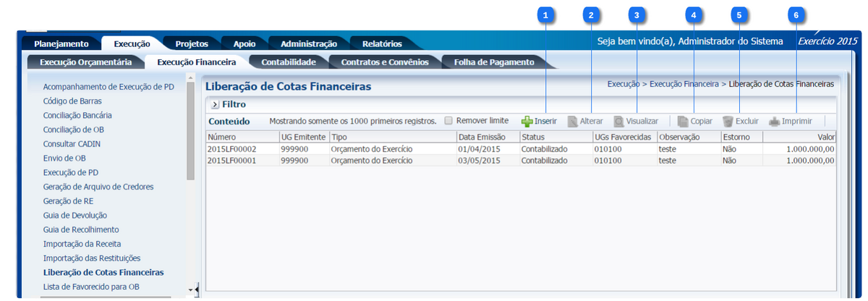The width and height of the screenshot is (868, 301).
Task: Open the Relatórios tab
Action: pos(382,44)
